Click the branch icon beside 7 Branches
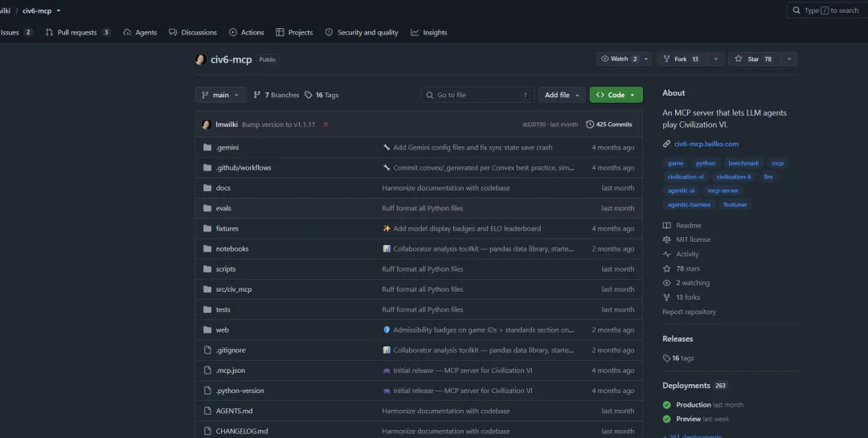 (257, 96)
